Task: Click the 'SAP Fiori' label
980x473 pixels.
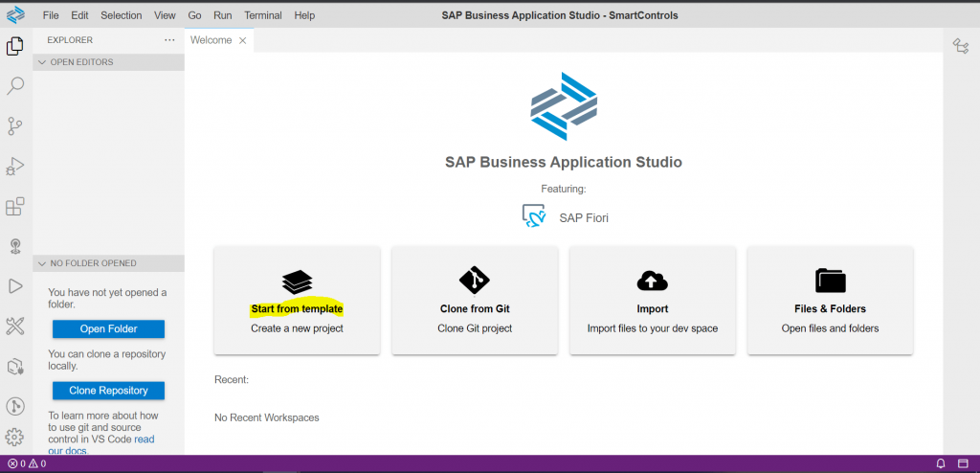Action: [x=584, y=217]
